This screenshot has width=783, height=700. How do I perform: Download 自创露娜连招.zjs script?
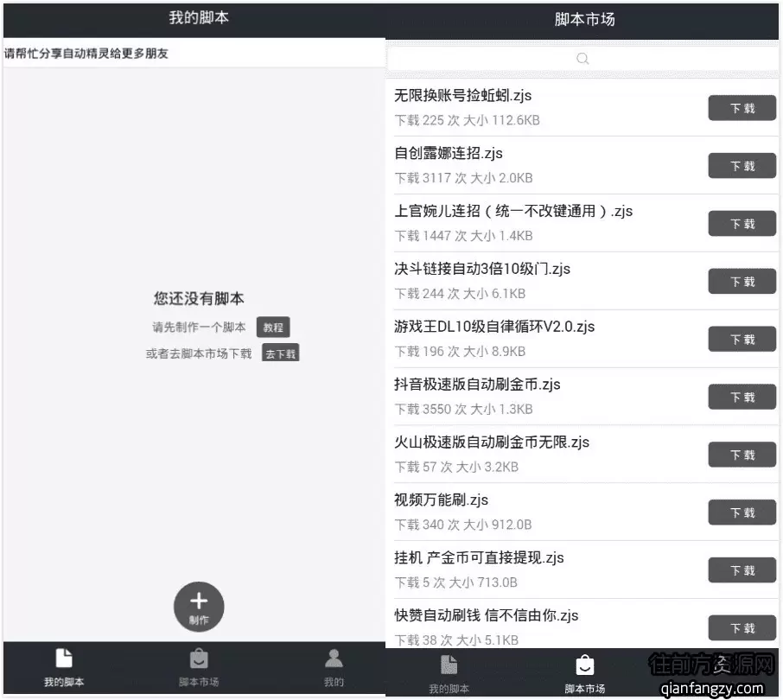click(742, 166)
